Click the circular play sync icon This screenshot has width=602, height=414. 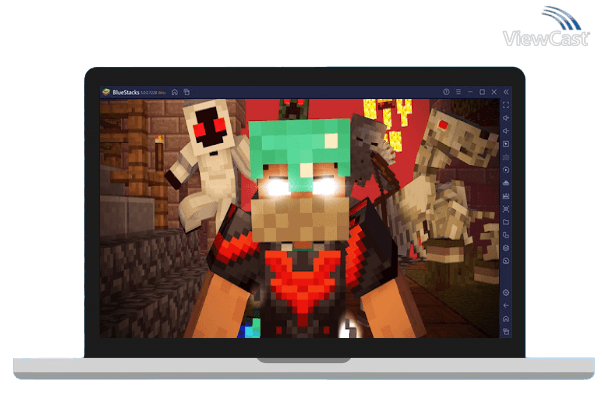coord(506,170)
